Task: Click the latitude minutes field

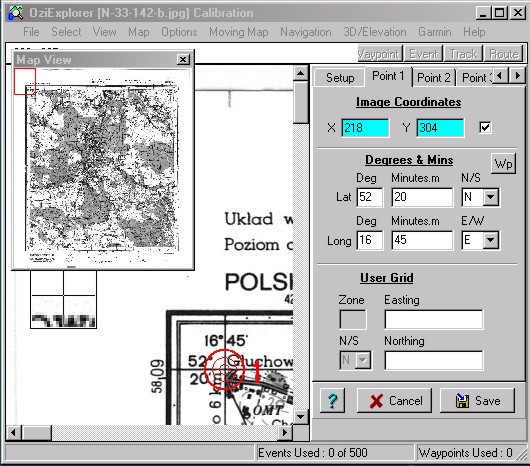Action: coord(422,197)
